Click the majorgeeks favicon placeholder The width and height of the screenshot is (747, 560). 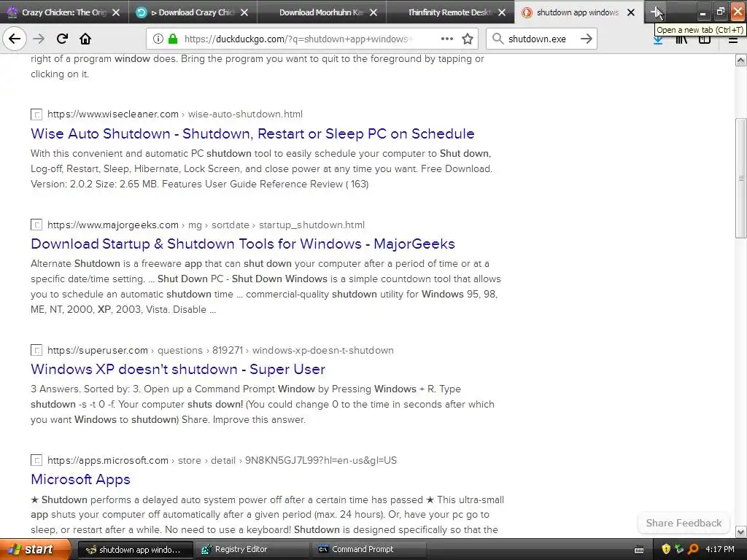pyautogui.click(x=36, y=225)
